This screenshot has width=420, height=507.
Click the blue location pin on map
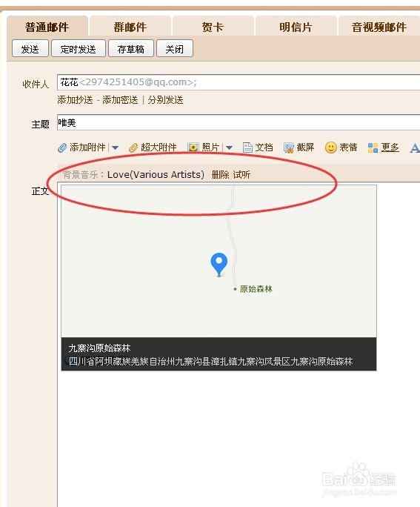pyautogui.click(x=219, y=265)
